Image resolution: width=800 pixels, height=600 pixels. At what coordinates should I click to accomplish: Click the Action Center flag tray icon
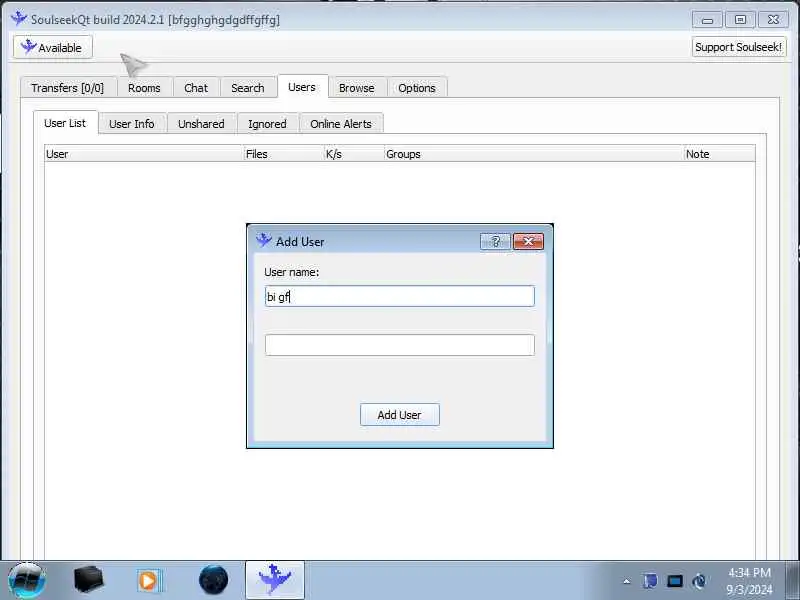tap(650, 581)
